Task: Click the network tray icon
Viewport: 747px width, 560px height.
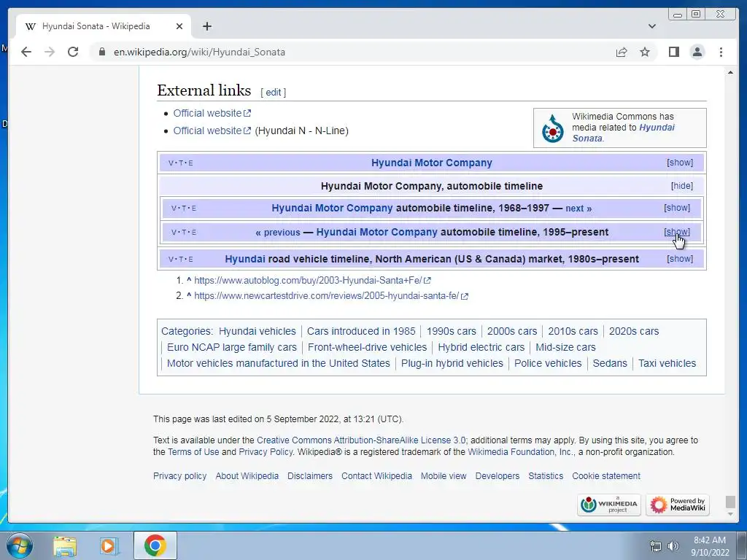Action: 656,546
